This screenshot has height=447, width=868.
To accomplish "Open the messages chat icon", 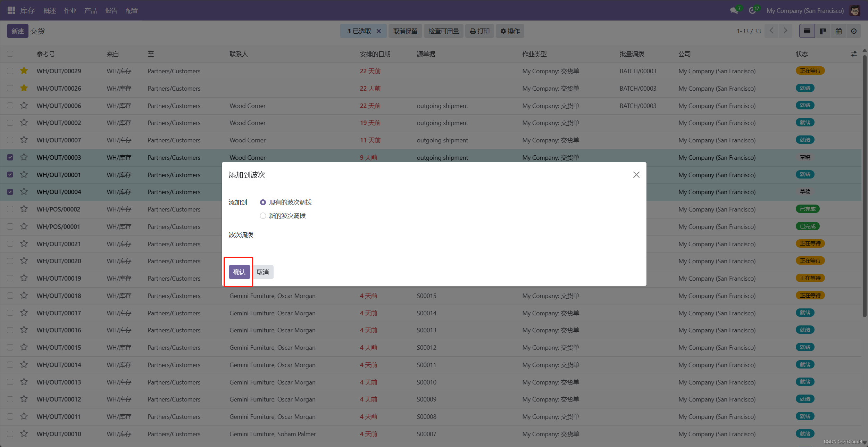I will click(734, 10).
